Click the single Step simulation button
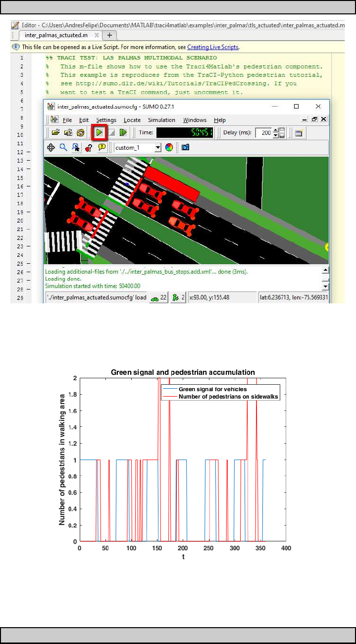This screenshot has width=356, height=644. click(123, 132)
